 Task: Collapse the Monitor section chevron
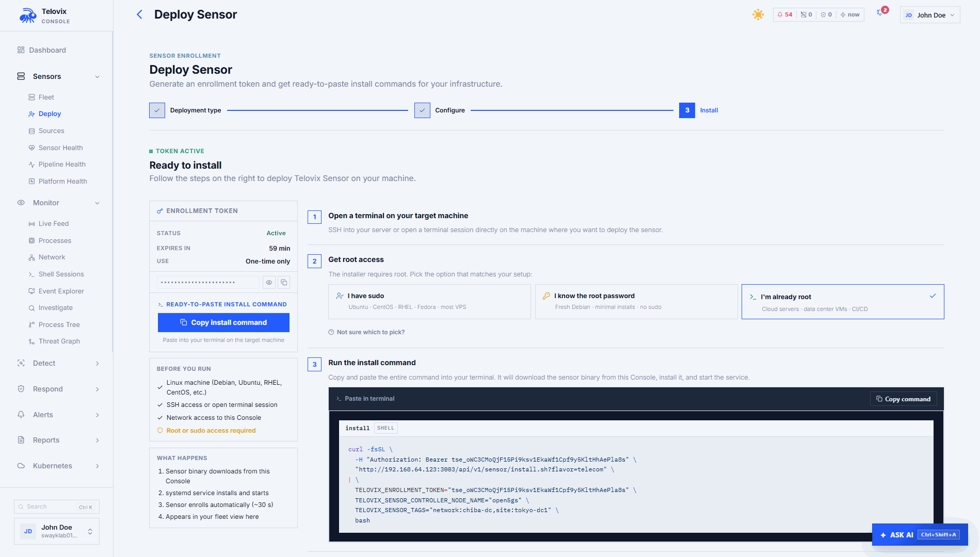click(x=98, y=203)
